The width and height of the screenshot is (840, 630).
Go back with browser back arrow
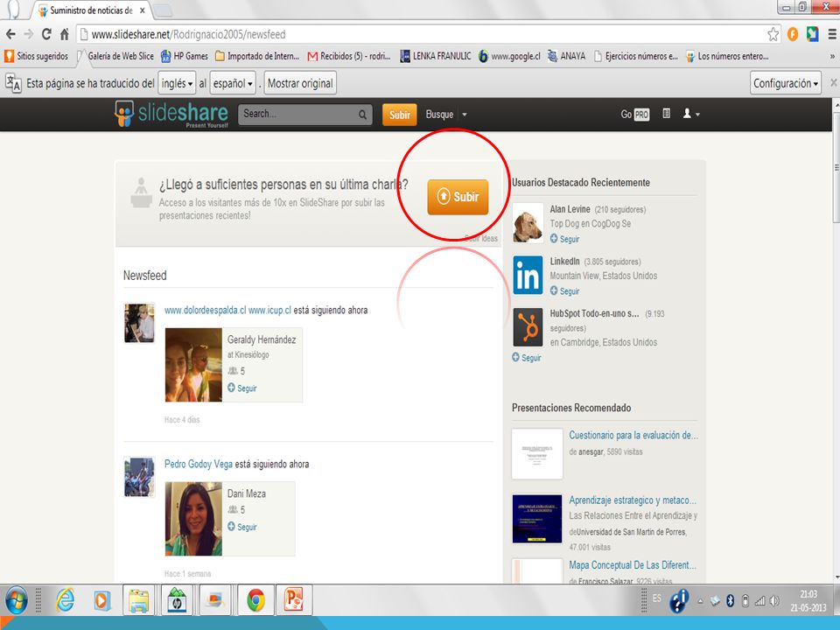(x=10, y=34)
